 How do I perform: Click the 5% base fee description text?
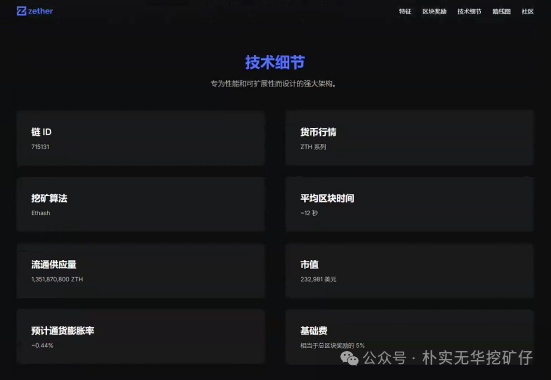point(332,346)
